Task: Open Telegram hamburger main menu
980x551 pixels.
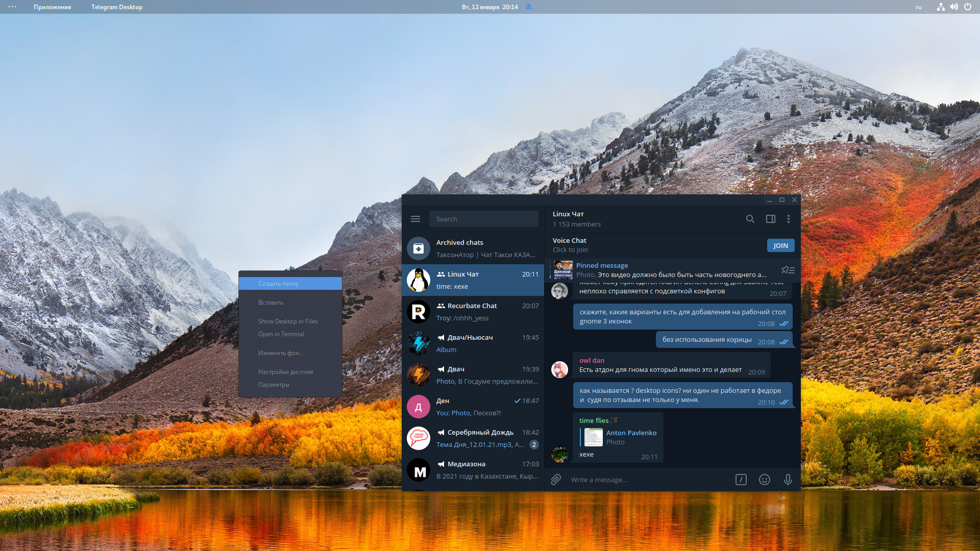Action: [x=415, y=219]
